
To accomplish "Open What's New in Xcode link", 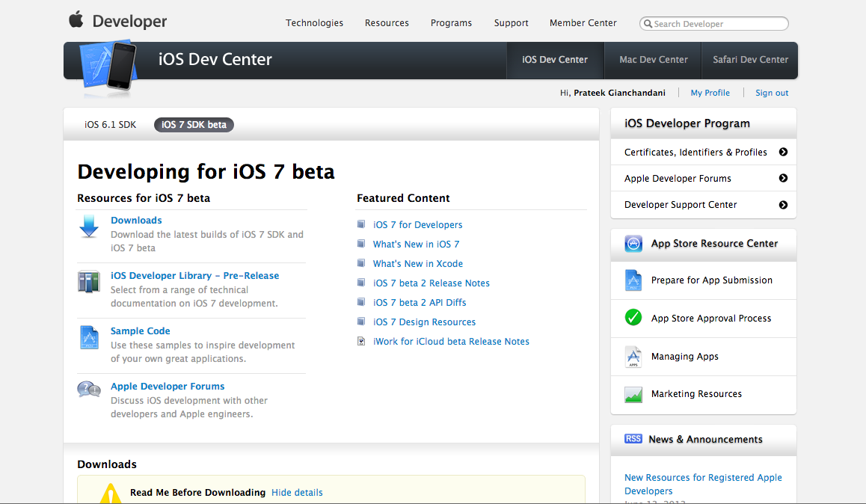I will (x=417, y=264).
